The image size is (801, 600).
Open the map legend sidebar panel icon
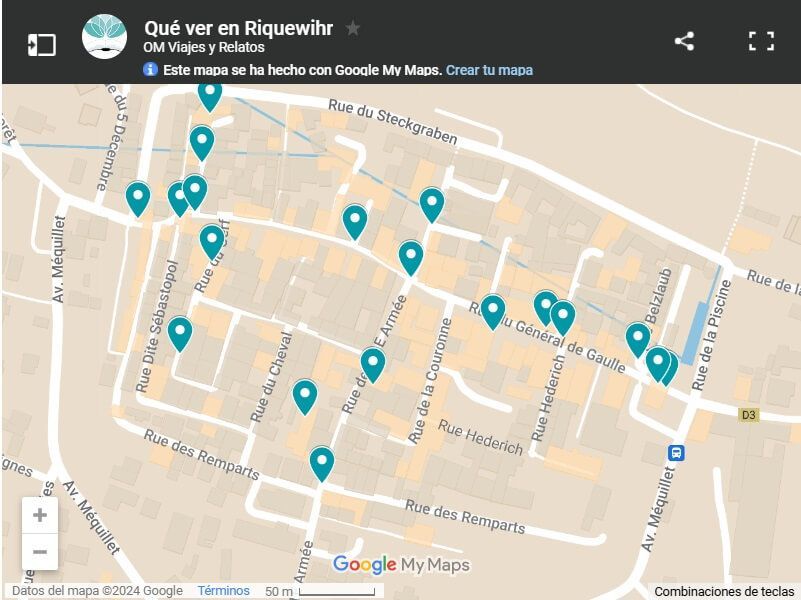pos(41,45)
